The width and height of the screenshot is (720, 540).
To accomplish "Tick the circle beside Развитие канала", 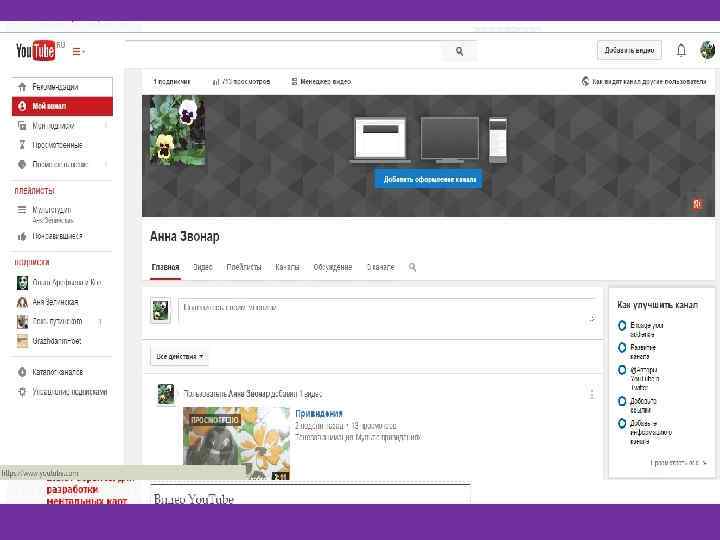I will click(x=622, y=348).
